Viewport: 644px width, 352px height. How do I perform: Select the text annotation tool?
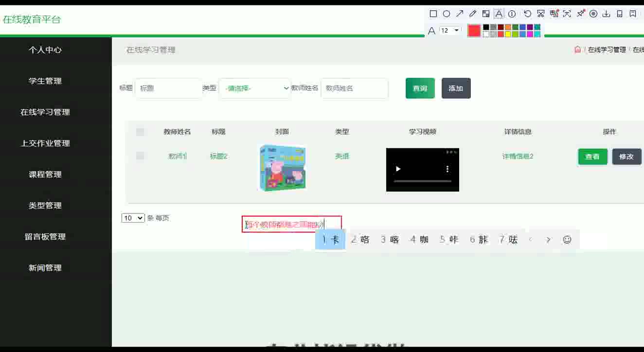(x=499, y=14)
